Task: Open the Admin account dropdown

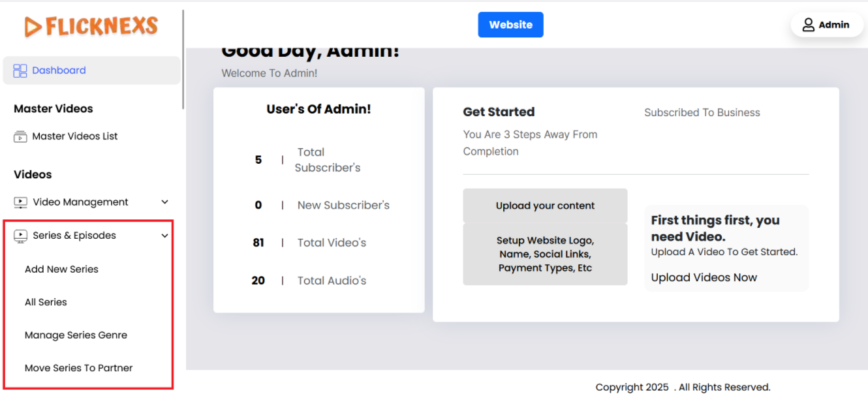Action: (x=827, y=25)
